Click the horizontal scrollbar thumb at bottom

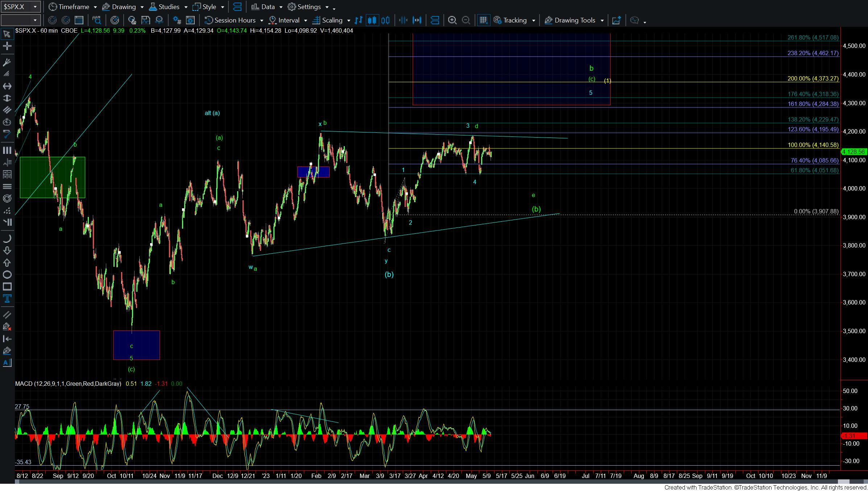(844, 482)
